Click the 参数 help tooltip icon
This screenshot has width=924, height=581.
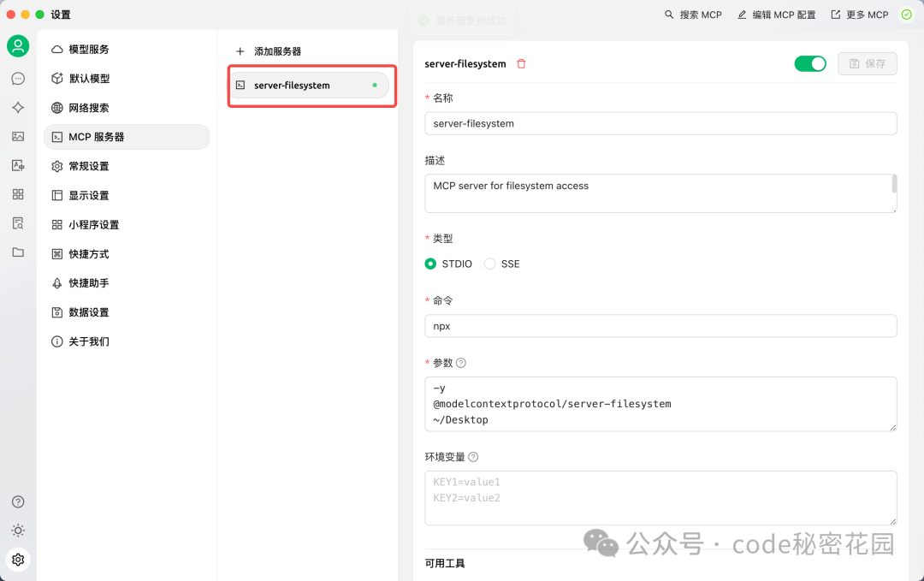[x=461, y=362]
